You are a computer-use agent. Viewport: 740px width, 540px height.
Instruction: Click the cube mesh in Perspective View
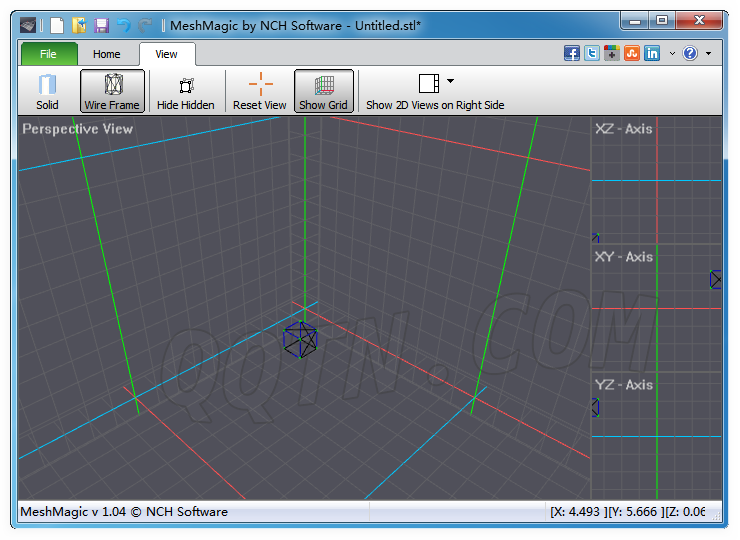click(300, 339)
